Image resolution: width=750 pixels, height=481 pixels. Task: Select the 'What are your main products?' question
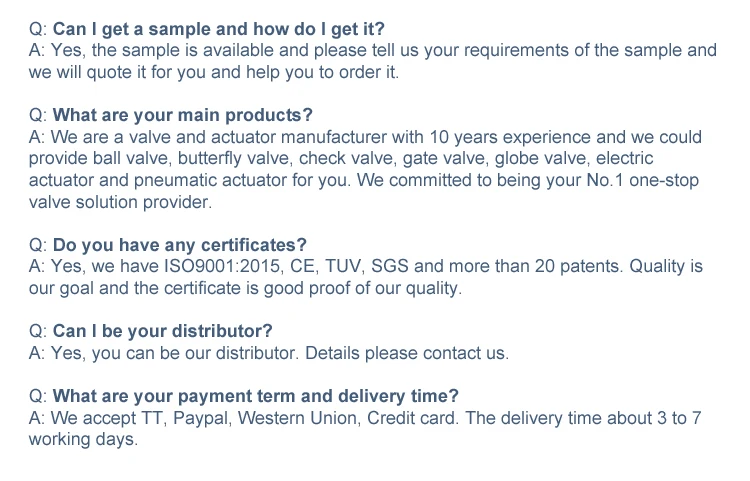(x=182, y=115)
